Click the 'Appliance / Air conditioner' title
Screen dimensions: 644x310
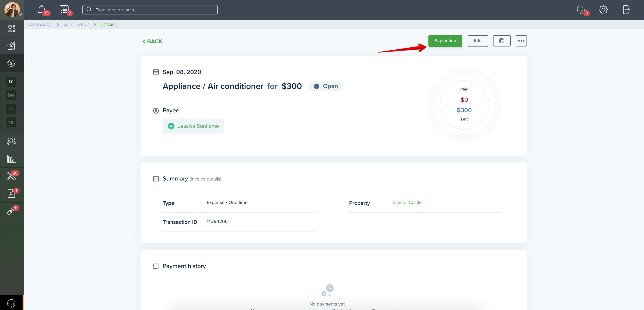click(x=213, y=86)
